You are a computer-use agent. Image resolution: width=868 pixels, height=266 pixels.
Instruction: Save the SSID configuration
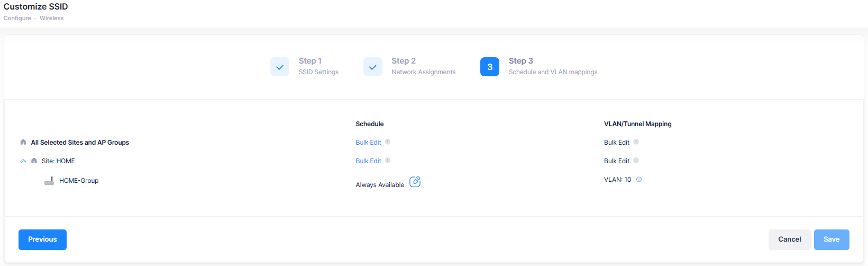point(831,240)
